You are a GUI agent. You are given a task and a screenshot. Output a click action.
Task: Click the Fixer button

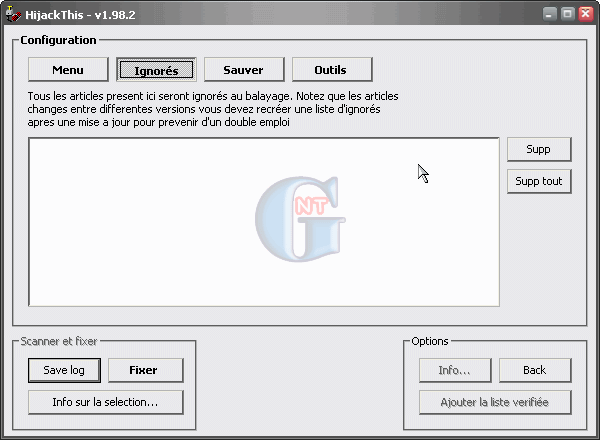tap(146, 370)
